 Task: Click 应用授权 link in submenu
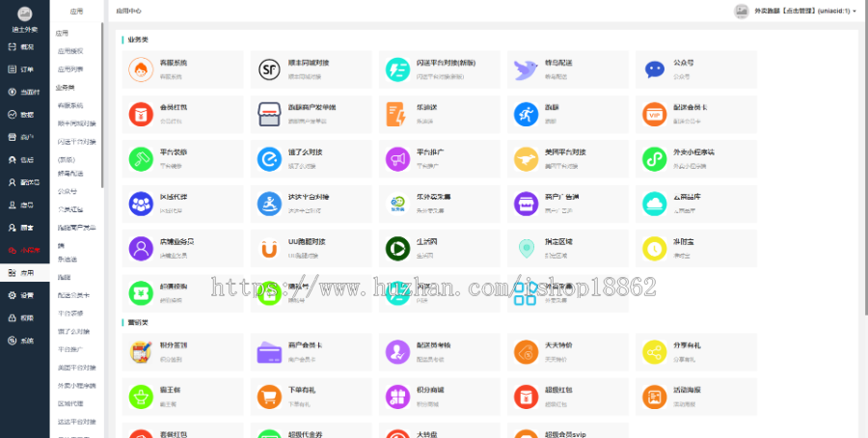tap(70, 51)
